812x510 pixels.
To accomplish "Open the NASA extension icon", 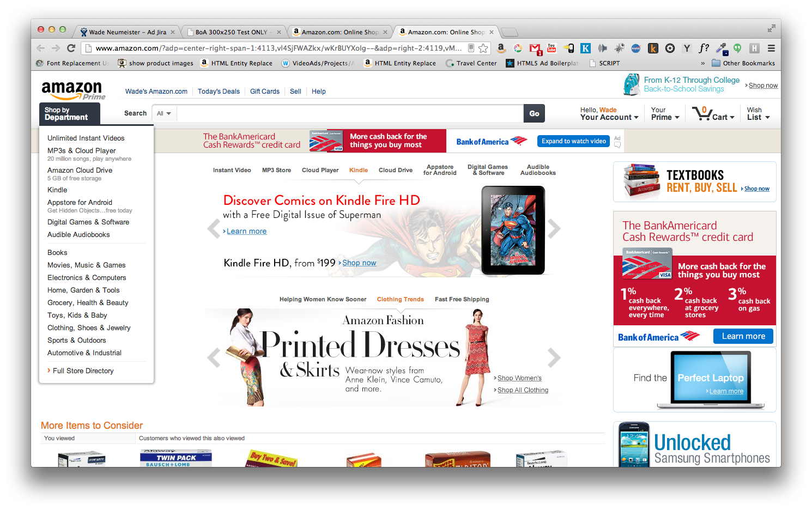I will click(635, 48).
